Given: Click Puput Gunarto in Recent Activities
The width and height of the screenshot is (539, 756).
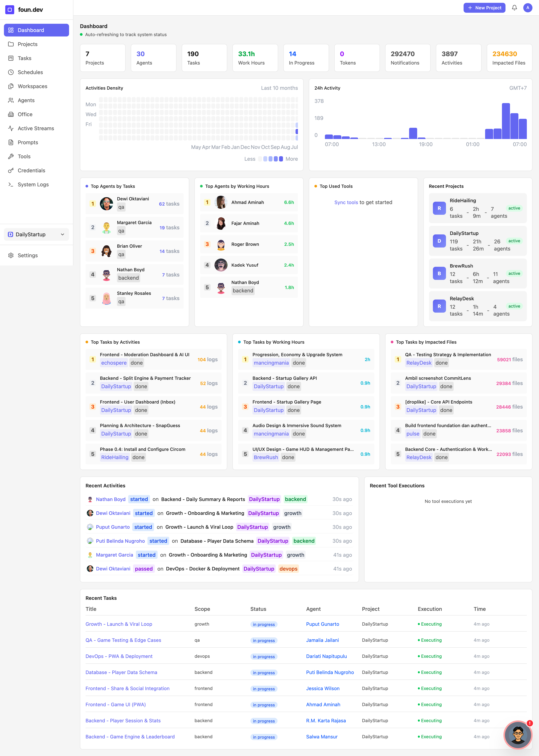Looking at the screenshot, I should (x=113, y=527).
